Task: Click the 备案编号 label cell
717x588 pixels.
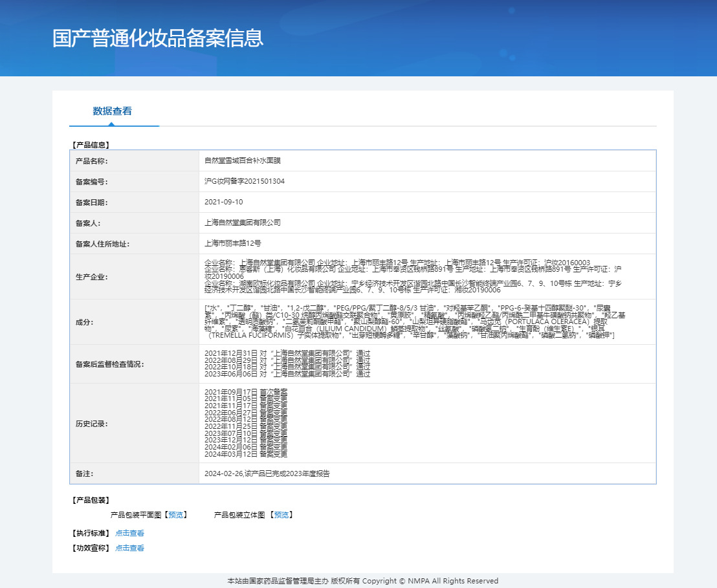Action: (x=135, y=182)
